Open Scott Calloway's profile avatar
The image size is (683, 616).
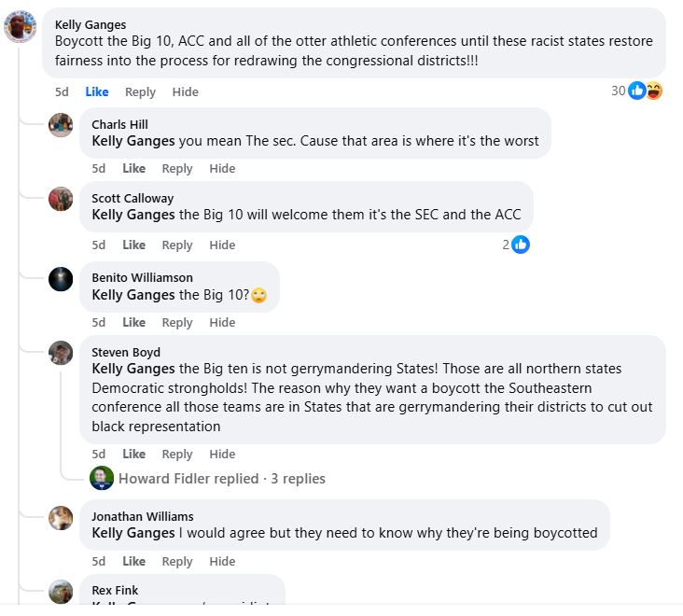(61, 199)
